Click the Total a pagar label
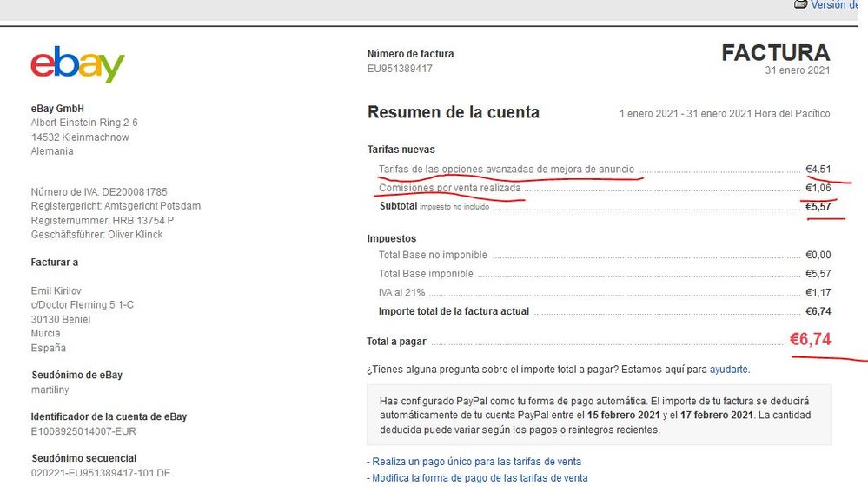 click(396, 342)
